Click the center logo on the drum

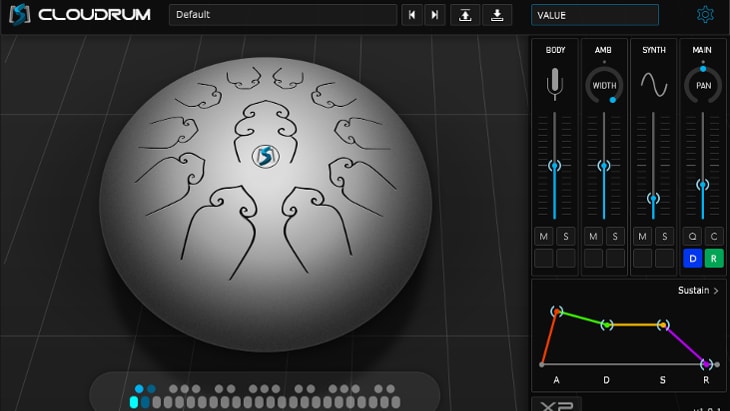coord(266,156)
